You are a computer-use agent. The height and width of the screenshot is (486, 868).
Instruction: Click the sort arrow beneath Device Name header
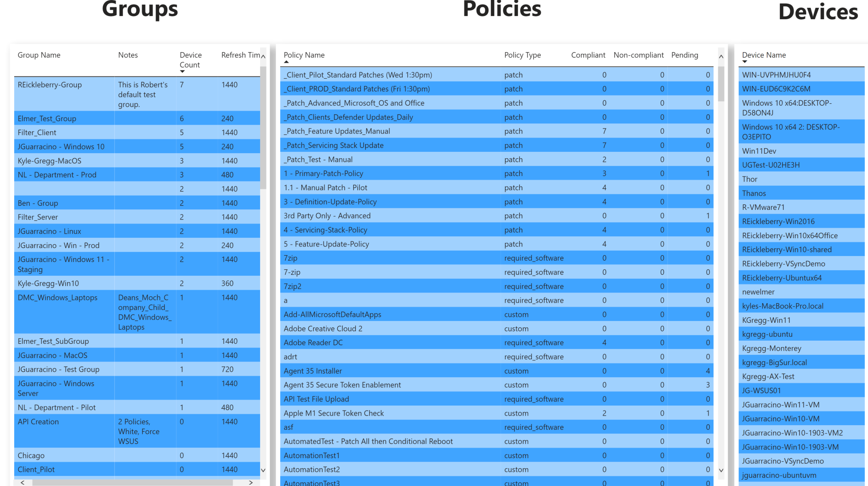coord(745,62)
